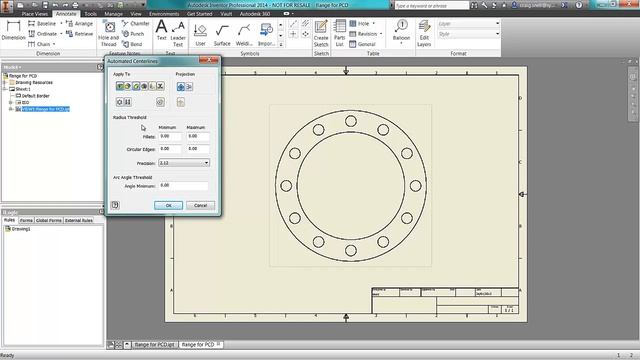Select the Leader Text tool

click(x=178, y=34)
